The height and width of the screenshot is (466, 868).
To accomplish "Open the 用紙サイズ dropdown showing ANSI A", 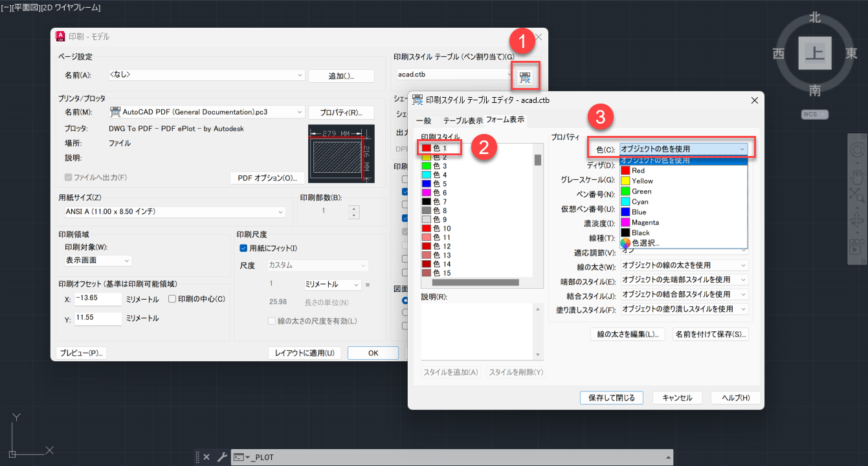I will (280, 212).
